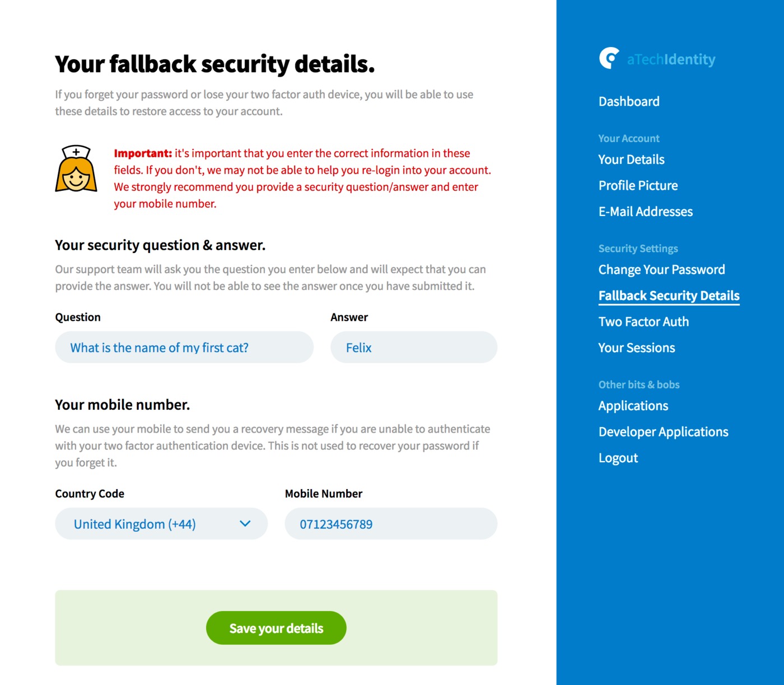Open Developer Applications

663,431
